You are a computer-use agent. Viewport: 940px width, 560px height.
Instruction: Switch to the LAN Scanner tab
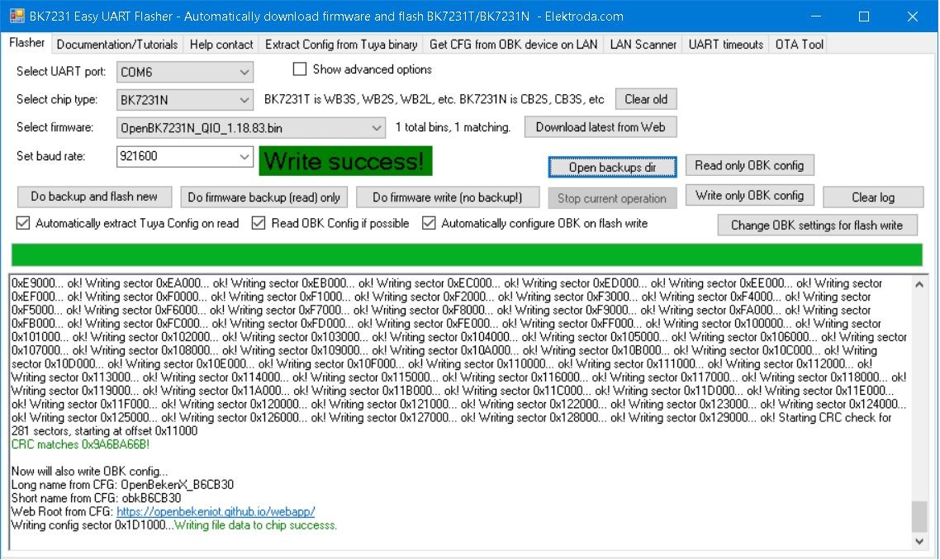(643, 45)
